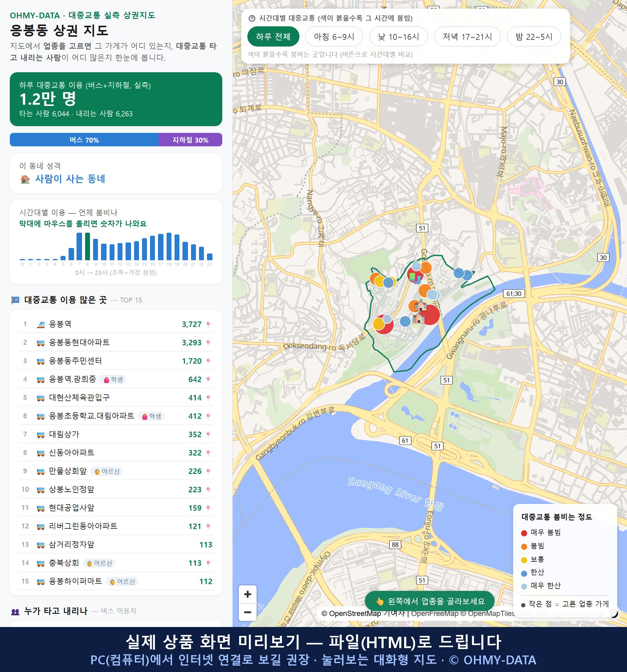This screenshot has height=672, width=627.
Task: Select the 대림상가 list row
Action: point(116,435)
